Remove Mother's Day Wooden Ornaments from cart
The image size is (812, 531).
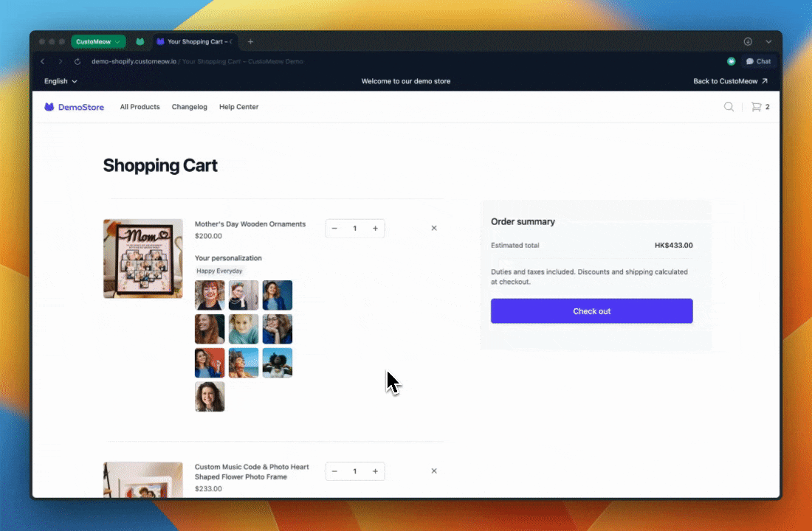pos(434,228)
